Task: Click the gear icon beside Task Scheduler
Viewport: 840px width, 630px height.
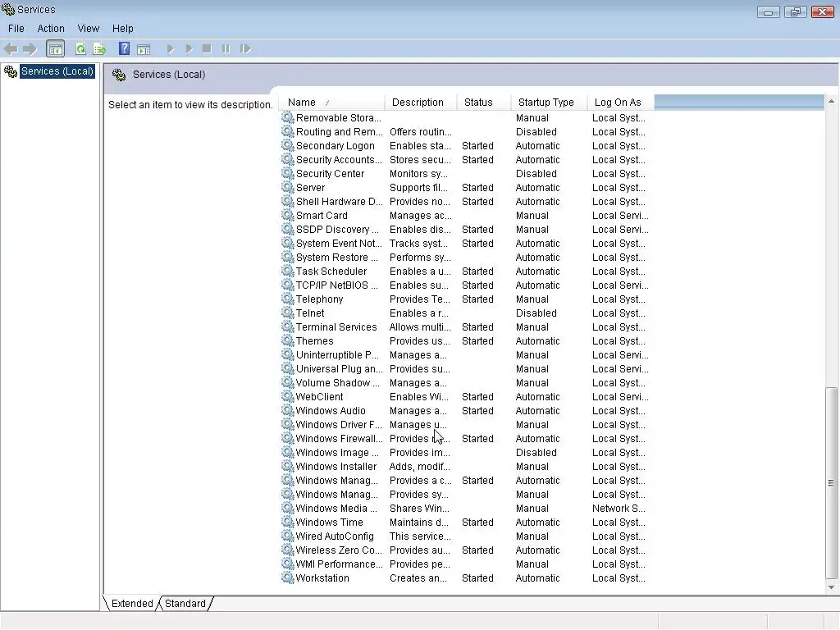Action: 288,271
